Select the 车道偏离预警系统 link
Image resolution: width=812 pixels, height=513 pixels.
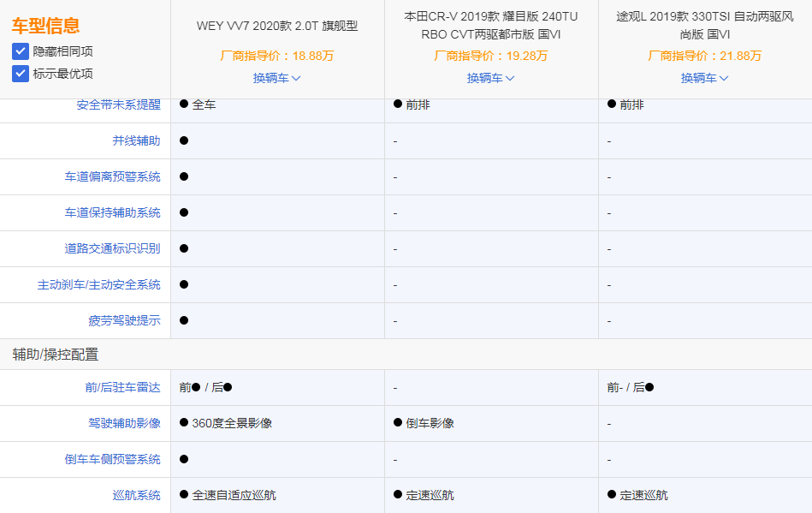[113, 176]
